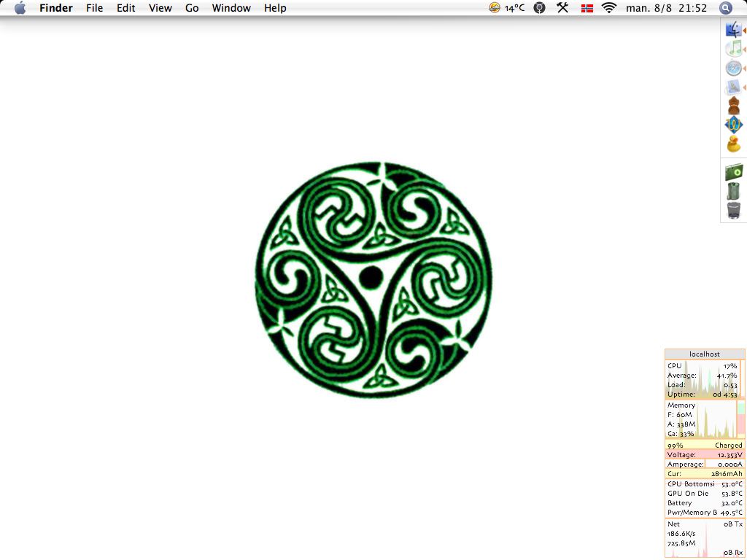Open the green folder in the dock
Screen dimensions: 747x560
734,171
